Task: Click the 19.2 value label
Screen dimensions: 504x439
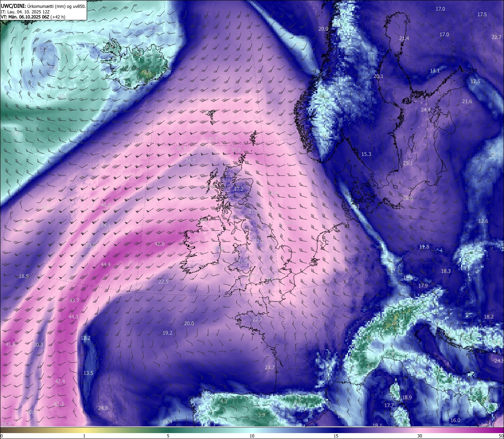Action: point(167,333)
